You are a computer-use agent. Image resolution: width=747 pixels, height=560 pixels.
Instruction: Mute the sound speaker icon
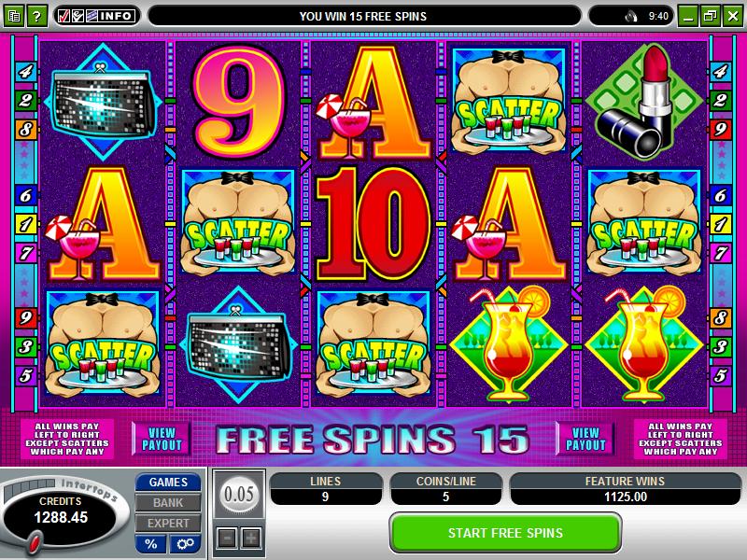[631, 17]
